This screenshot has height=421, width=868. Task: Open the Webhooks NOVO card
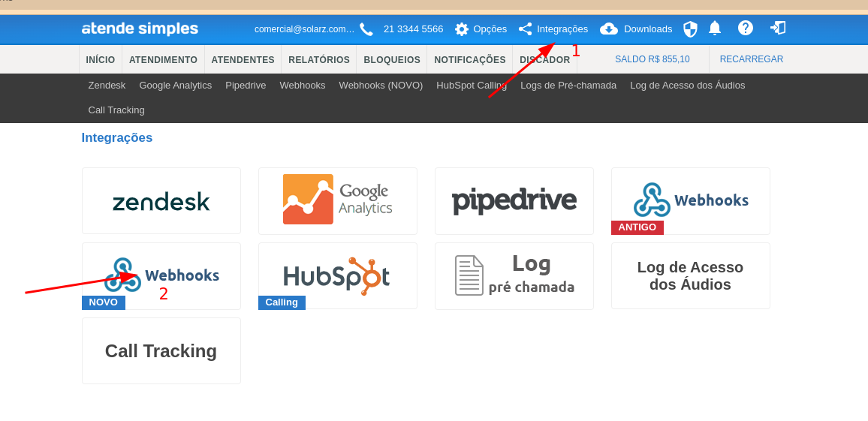click(x=161, y=276)
